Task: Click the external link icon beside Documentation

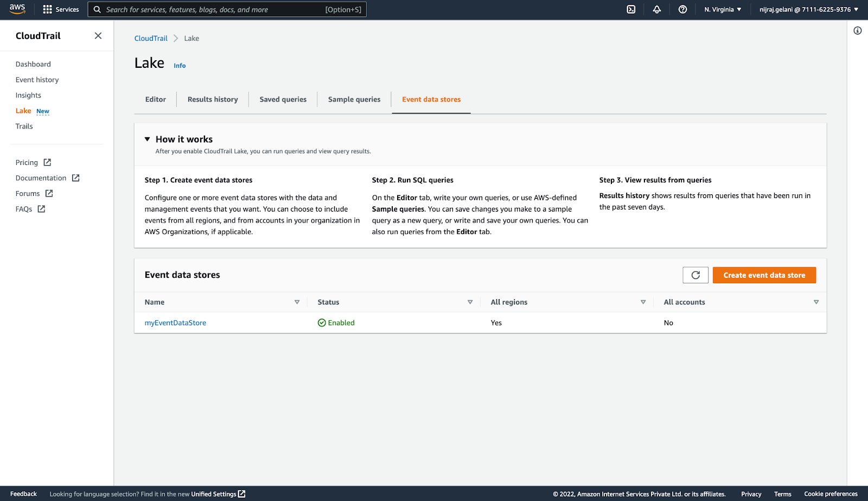Action: click(75, 177)
